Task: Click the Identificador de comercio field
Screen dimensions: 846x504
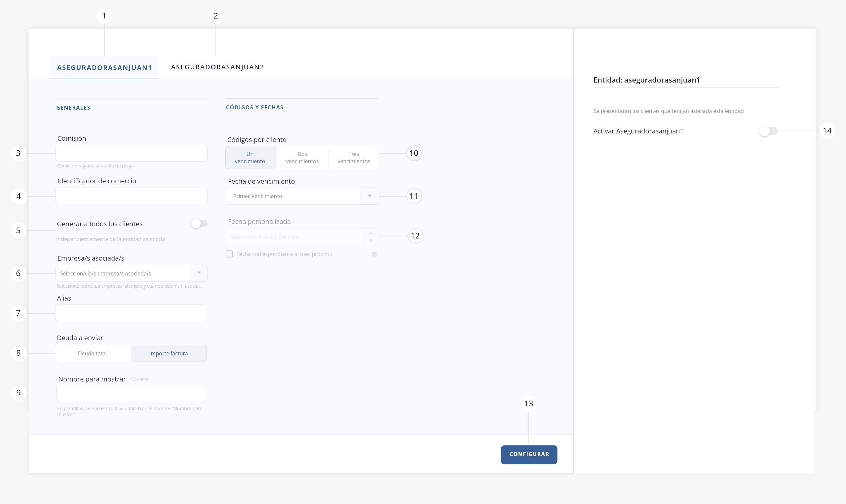Action: point(132,196)
